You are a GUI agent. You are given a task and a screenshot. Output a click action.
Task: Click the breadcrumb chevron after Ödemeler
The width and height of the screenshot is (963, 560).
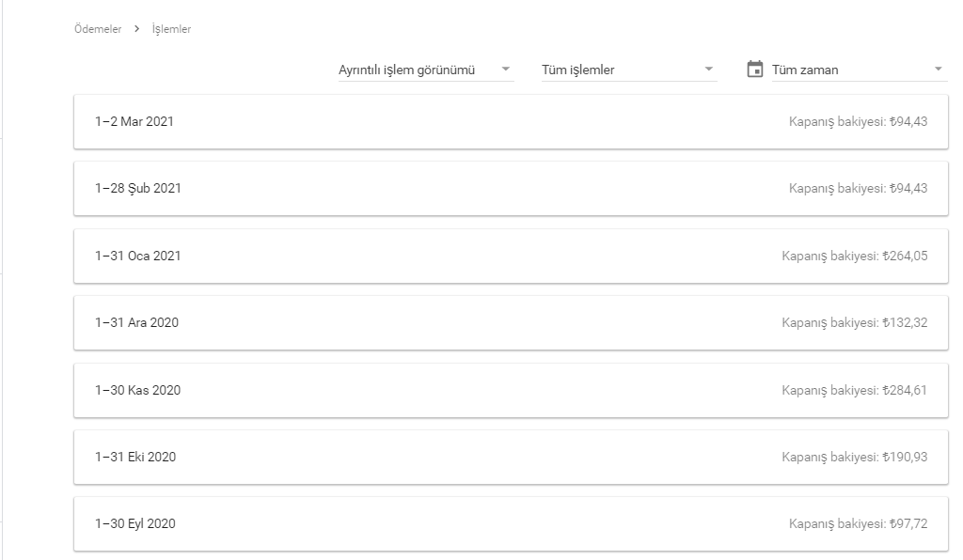click(137, 29)
